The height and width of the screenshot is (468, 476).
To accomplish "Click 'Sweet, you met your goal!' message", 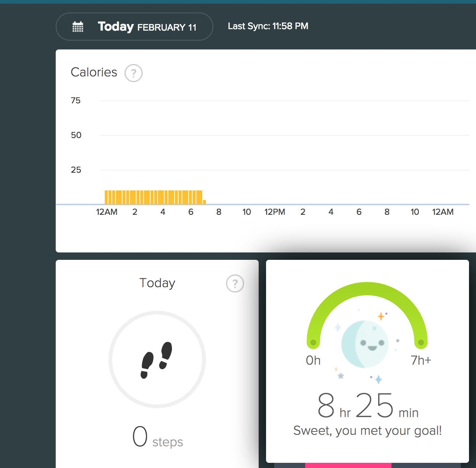I will [x=368, y=431].
